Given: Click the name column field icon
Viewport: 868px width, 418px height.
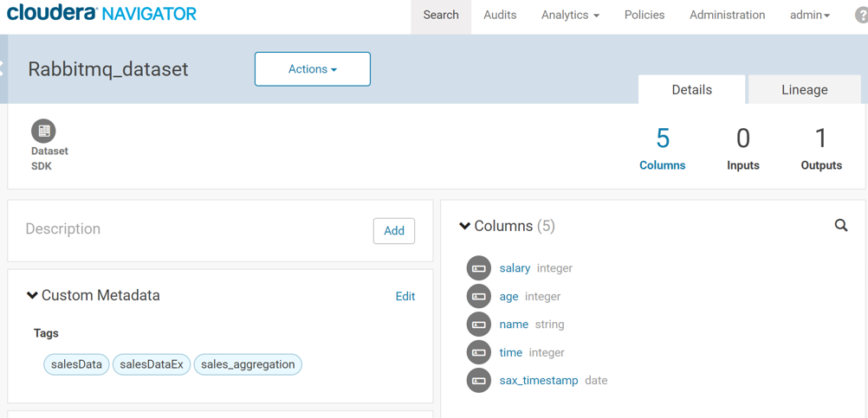Looking at the screenshot, I should (478, 325).
